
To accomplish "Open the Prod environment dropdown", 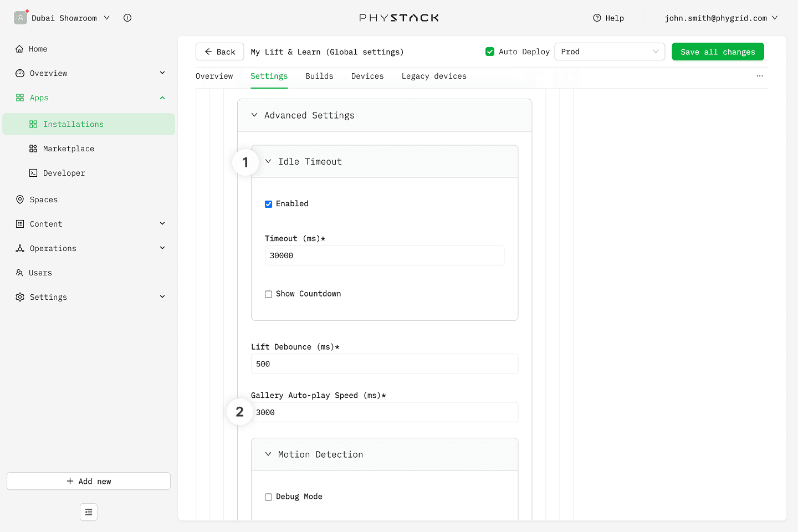I will 610,52.
